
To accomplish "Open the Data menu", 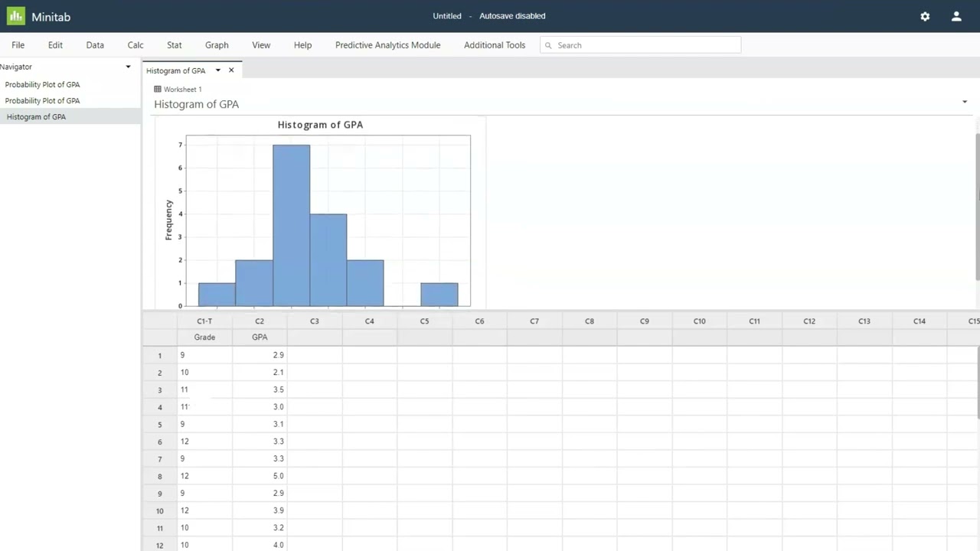I will pyautogui.click(x=95, y=45).
